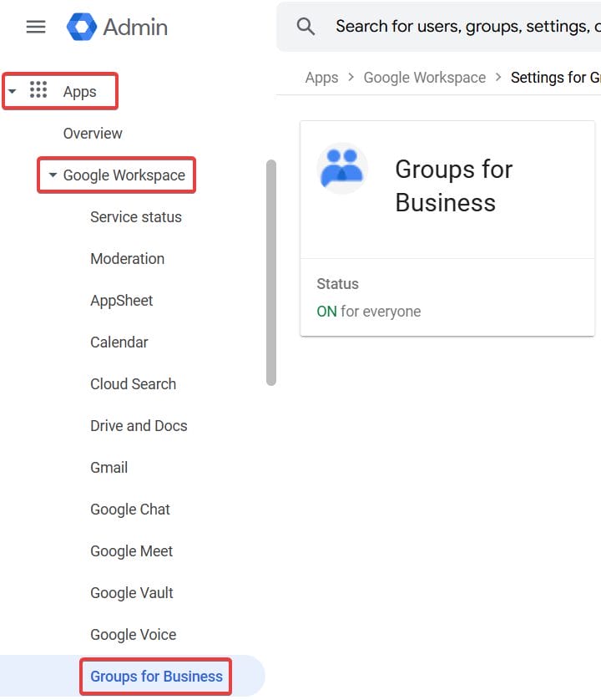Click the Groups for Business card title
The height and width of the screenshot is (700, 601).
coord(454,186)
